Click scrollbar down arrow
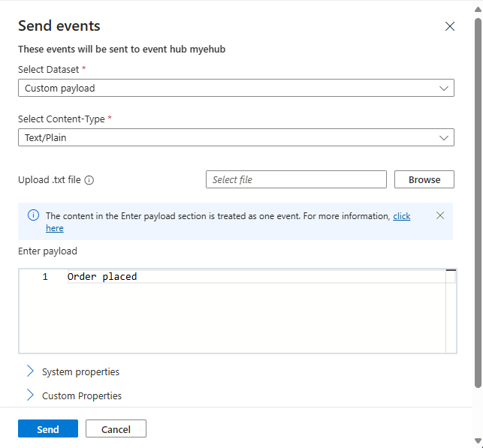Screen dimensions: 483x448 478,441
